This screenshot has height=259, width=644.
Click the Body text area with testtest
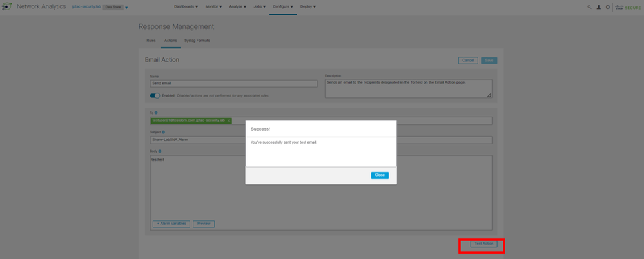click(x=321, y=193)
